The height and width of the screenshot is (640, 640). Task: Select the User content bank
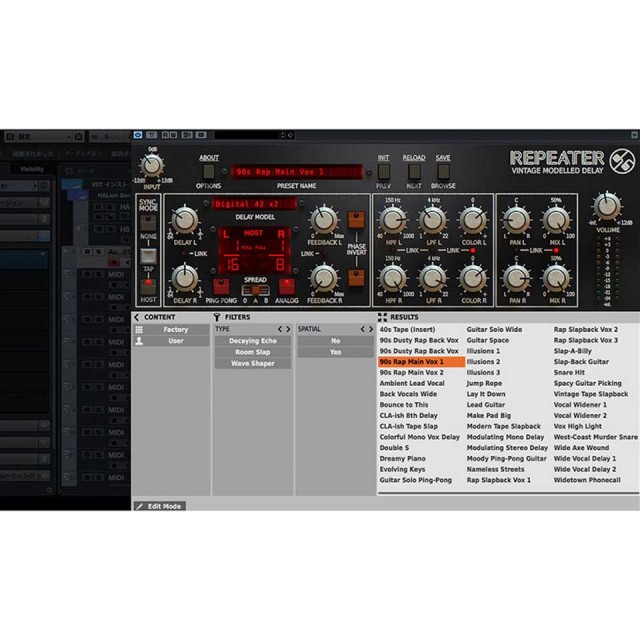[176, 341]
